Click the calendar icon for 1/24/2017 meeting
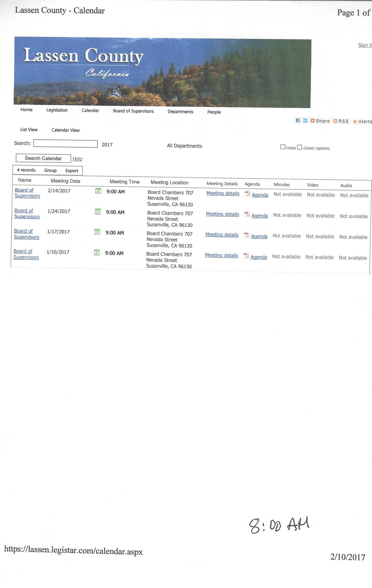Image resolution: width=372 pixels, height=588 pixels. pyautogui.click(x=98, y=212)
